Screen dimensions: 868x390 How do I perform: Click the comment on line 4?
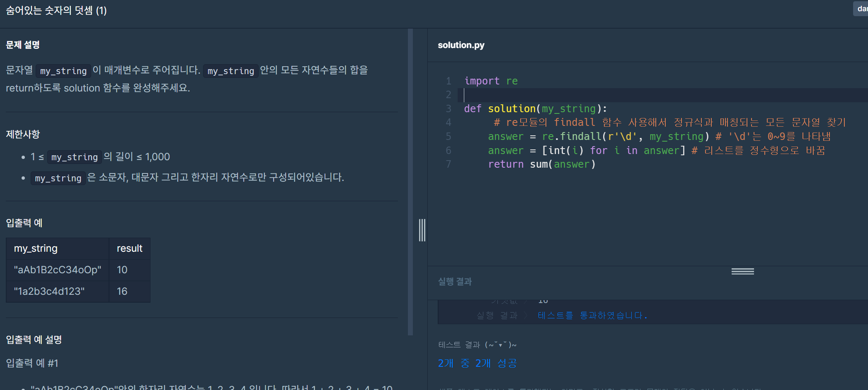pos(669,122)
